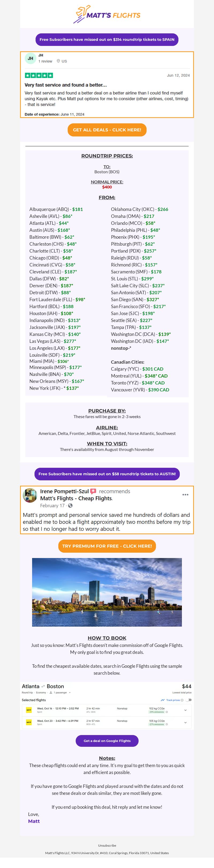Viewport: 214px width, 868px height.
Task: Click the Spirit airline logo for Oct 16 flight
Action: [29, 710]
